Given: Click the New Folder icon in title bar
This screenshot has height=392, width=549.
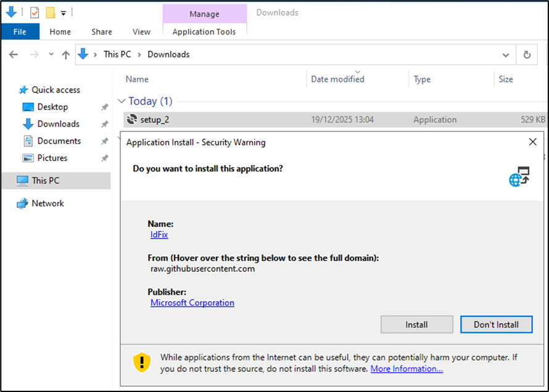Looking at the screenshot, I should [x=51, y=12].
